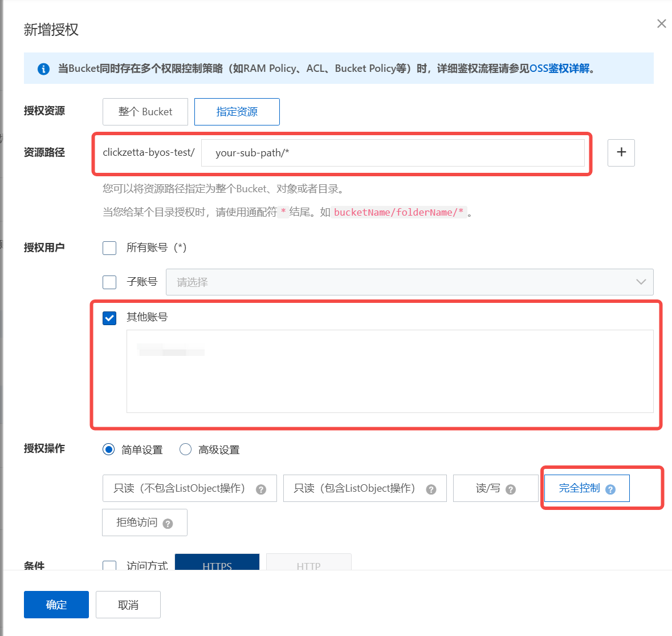
Task: Open the 子账号 请选择 dropdown
Action: (409, 282)
